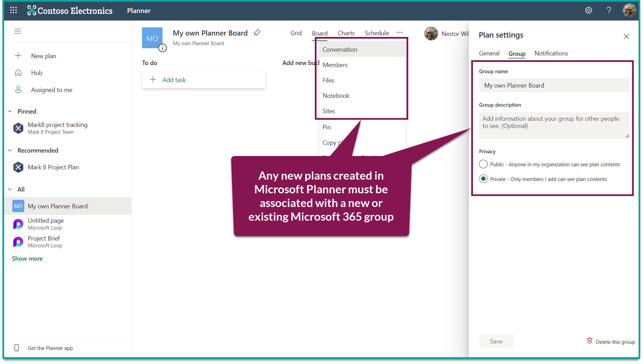Collapse the Pinned section
The width and height of the screenshot is (643, 364).
coord(10,111)
